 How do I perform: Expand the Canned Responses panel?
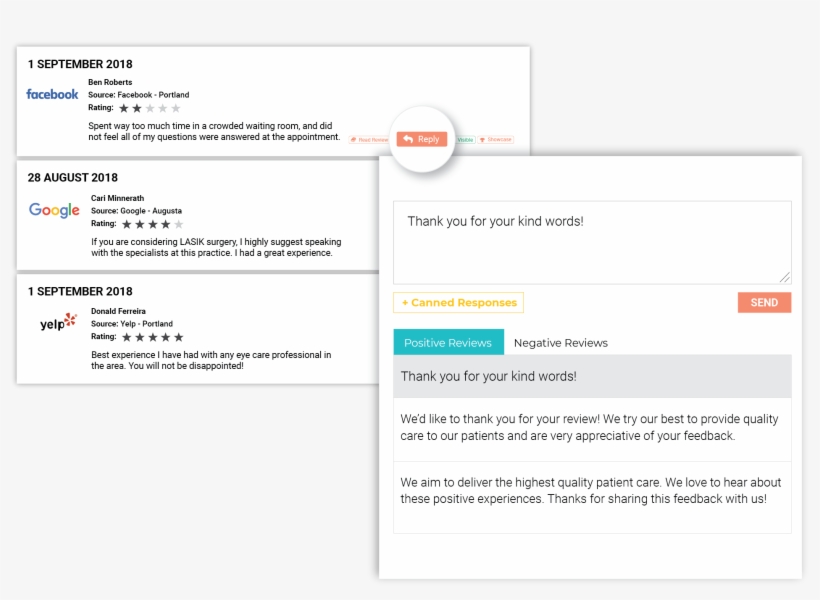pos(458,302)
